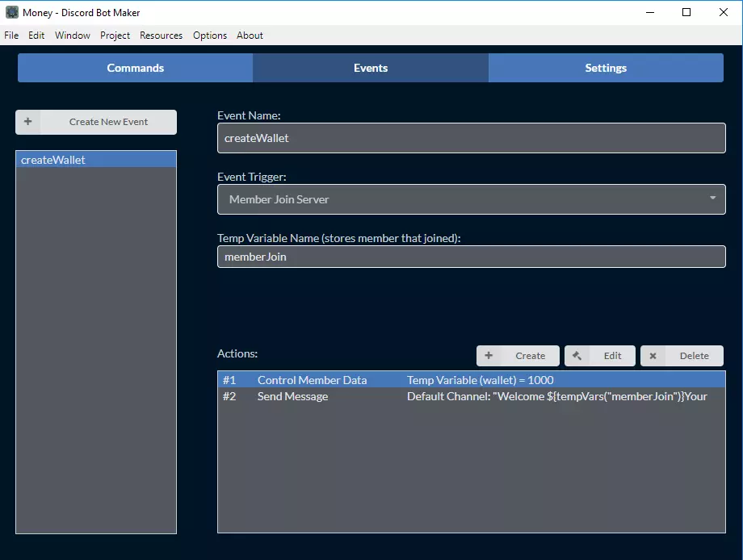Open the Resources menu

(x=161, y=36)
